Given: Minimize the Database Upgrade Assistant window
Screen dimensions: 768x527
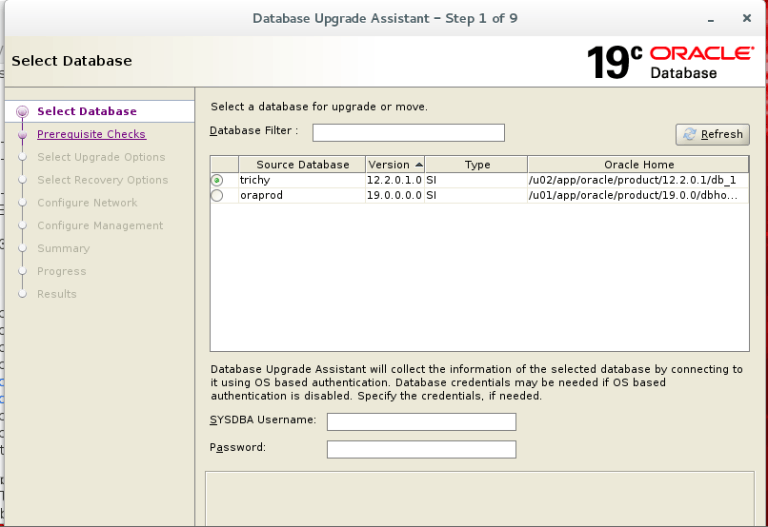Looking at the screenshot, I should tap(711, 20).
